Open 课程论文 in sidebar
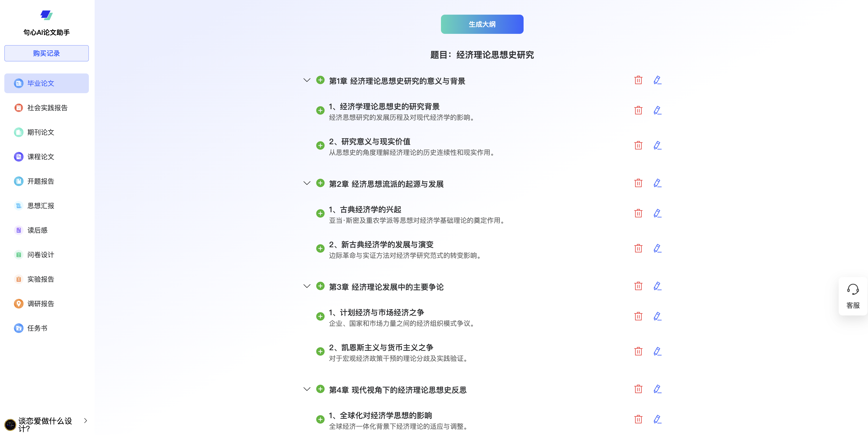 pyautogui.click(x=47, y=157)
